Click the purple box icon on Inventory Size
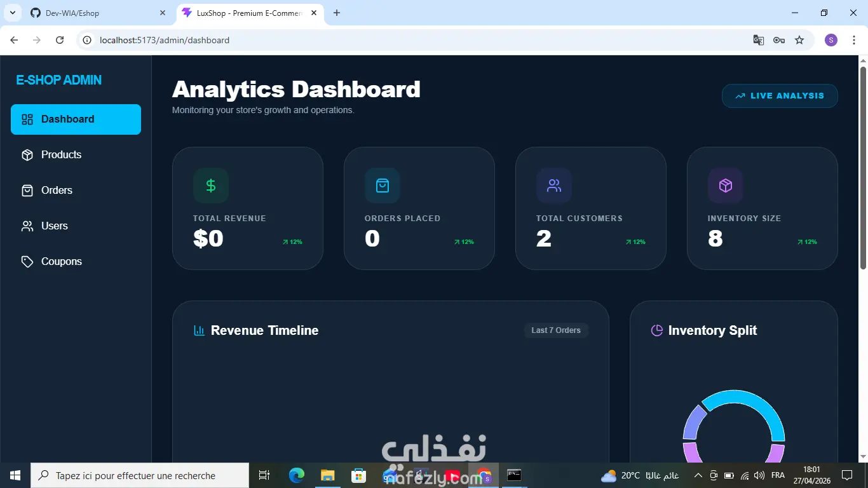The image size is (868, 488). click(726, 186)
